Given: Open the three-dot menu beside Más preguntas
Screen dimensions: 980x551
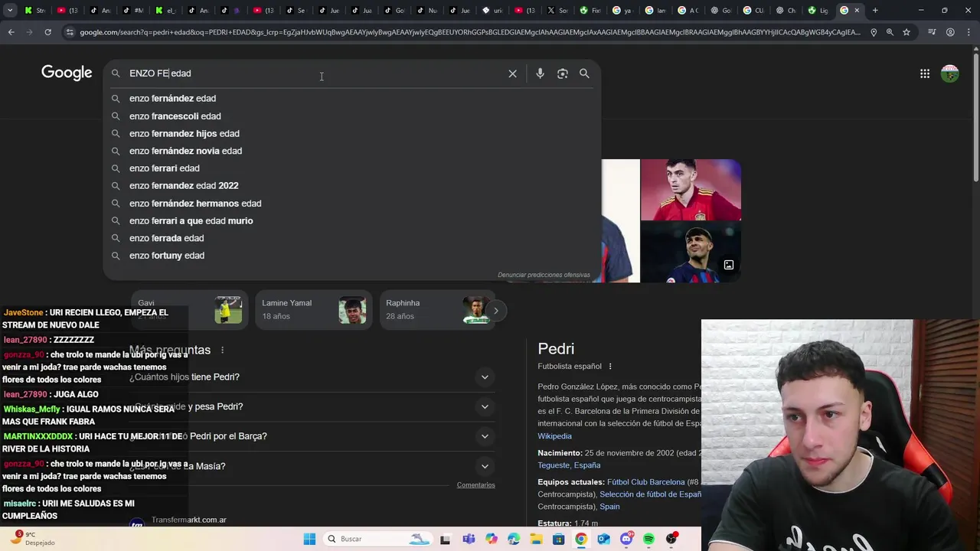Looking at the screenshot, I should point(223,350).
